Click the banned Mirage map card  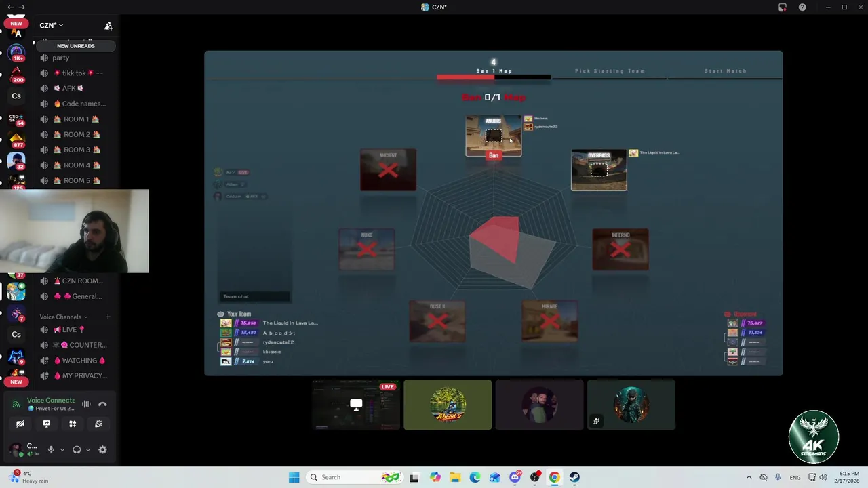(x=550, y=321)
